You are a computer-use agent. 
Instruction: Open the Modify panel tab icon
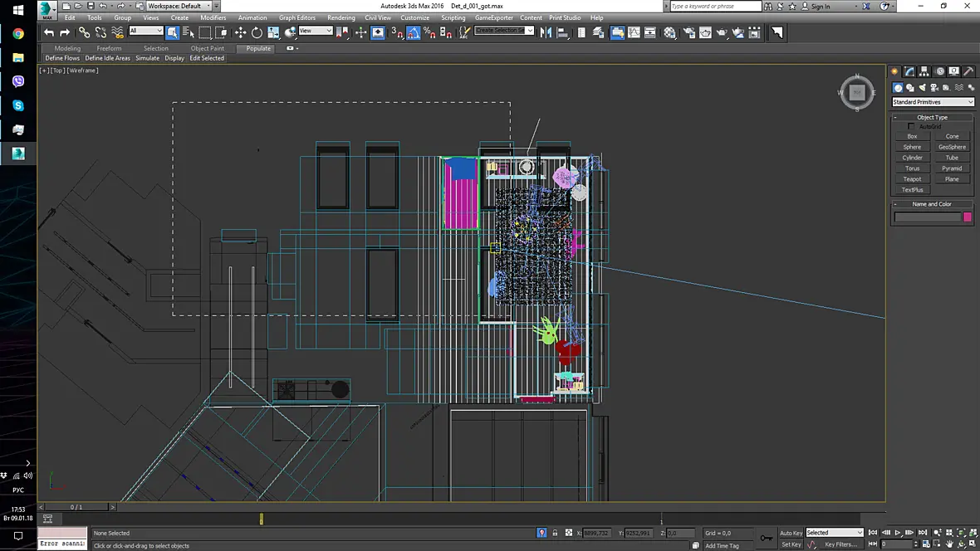909,71
